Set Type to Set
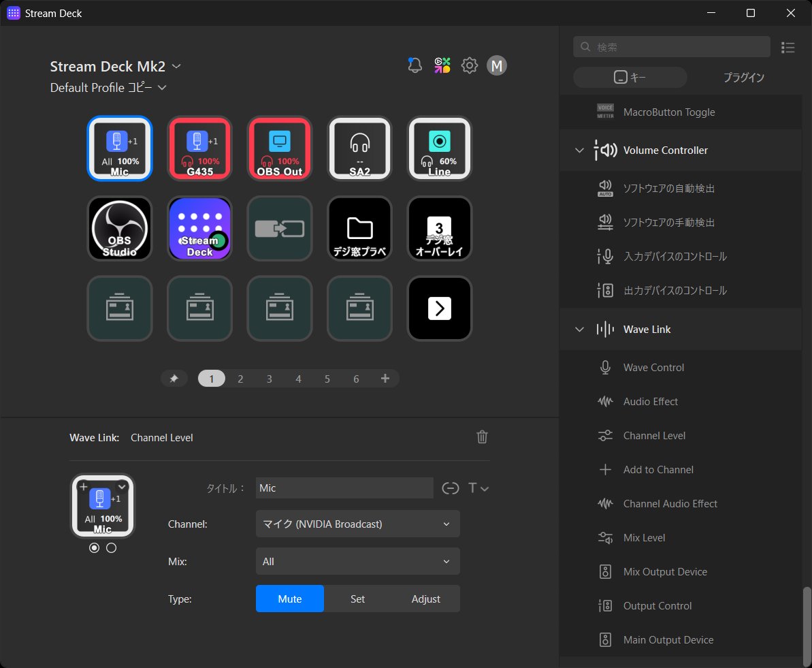The image size is (812, 668). point(358,599)
